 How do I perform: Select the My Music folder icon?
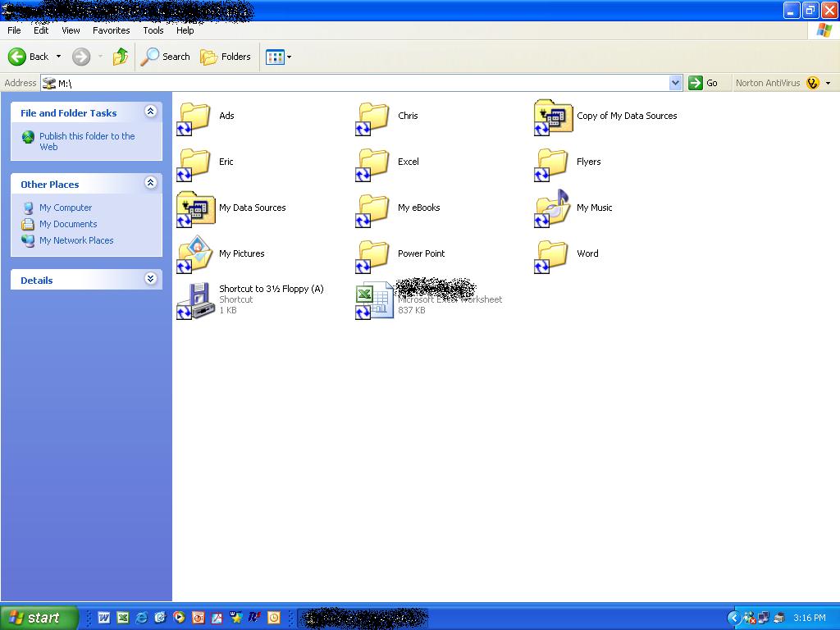point(552,208)
